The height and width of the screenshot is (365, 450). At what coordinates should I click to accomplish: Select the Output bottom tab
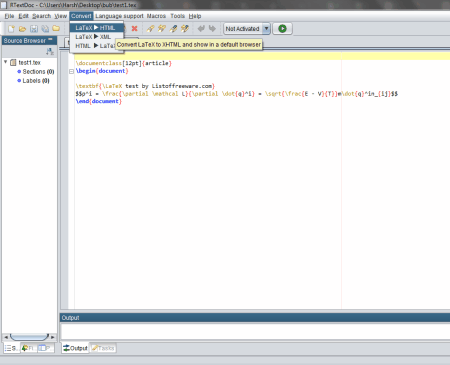75,348
